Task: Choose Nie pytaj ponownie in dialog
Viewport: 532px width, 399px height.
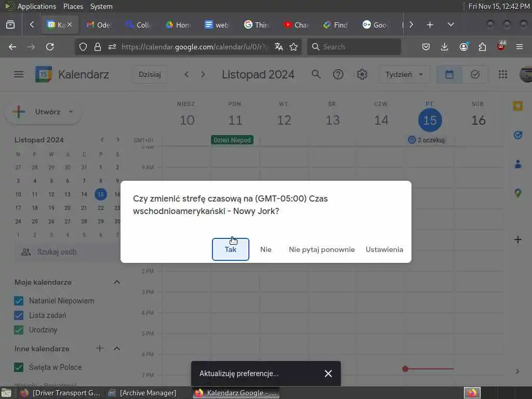Action: point(322,249)
